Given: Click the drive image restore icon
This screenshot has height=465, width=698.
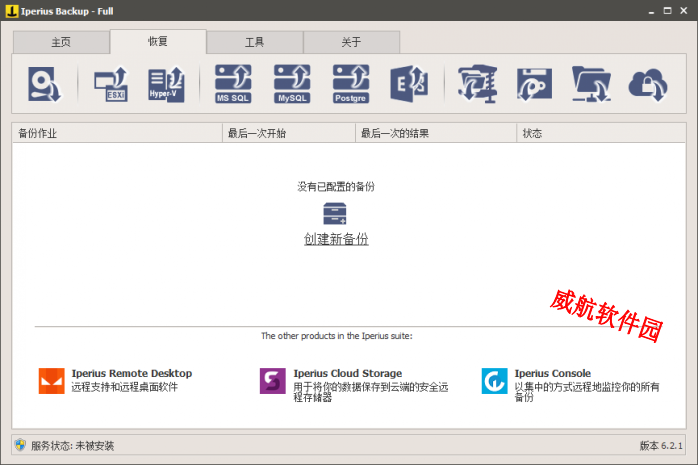Looking at the screenshot, I should tap(45, 84).
